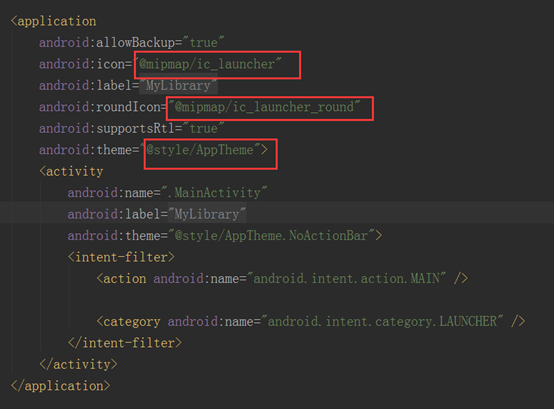Click MyLibrary in the activity label line

(207, 214)
